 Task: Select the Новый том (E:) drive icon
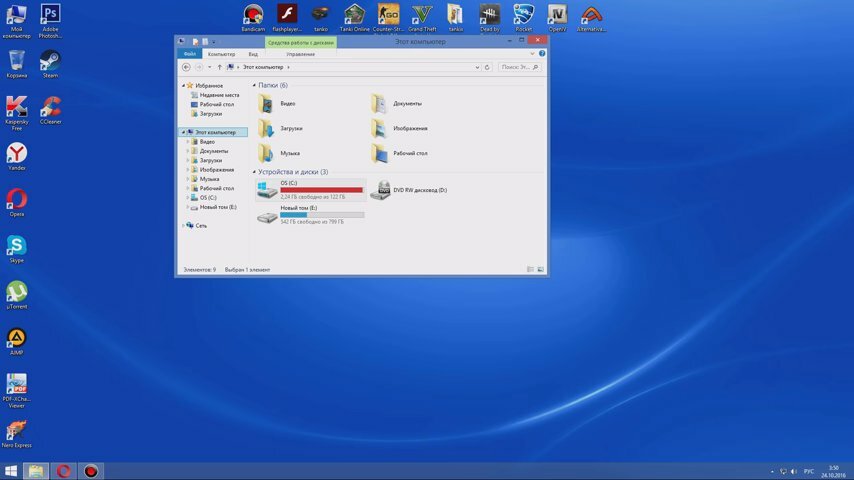tap(267, 216)
